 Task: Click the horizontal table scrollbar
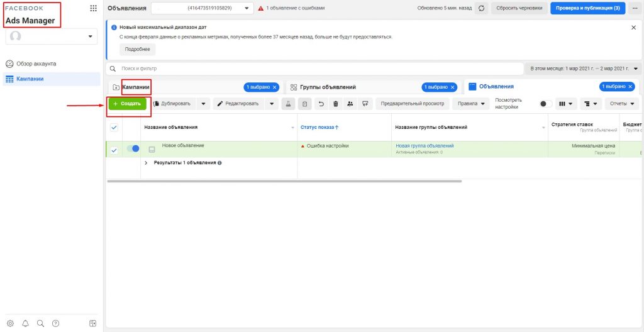pyautogui.click(x=284, y=181)
